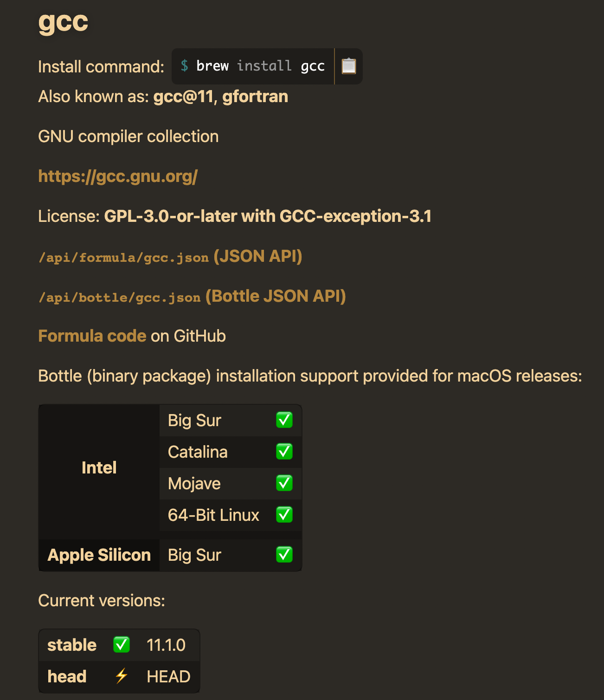Select the gfortran alias
The image size is (604, 700).
coord(256,97)
